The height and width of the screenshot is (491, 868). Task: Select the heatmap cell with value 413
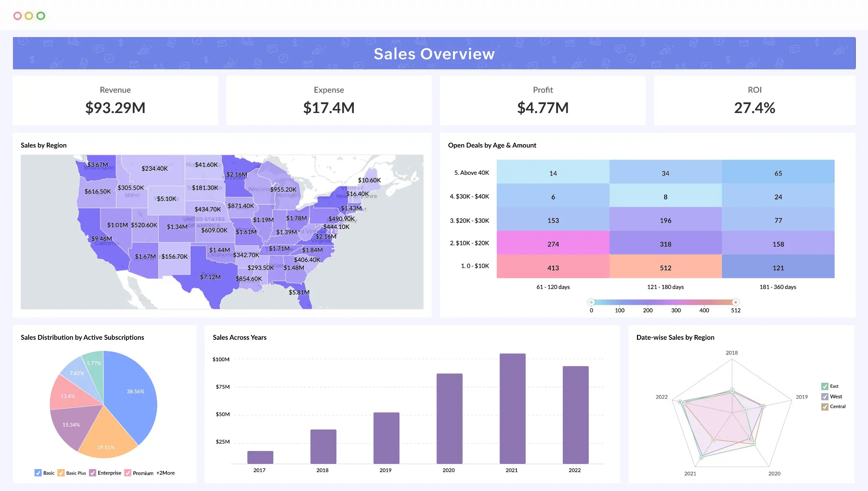point(552,268)
